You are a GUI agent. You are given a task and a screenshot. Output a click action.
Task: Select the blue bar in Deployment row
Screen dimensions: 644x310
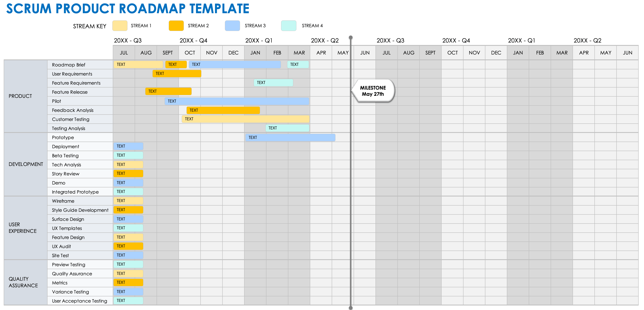128,146
